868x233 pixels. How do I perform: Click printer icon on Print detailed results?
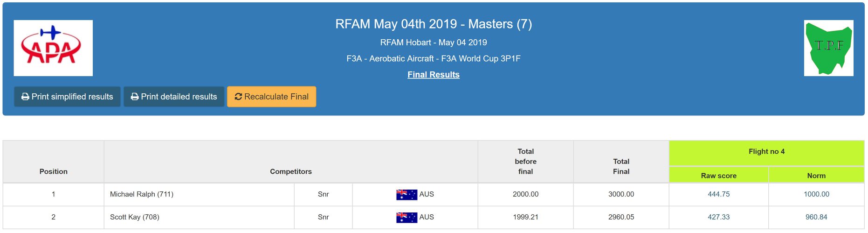click(x=135, y=97)
